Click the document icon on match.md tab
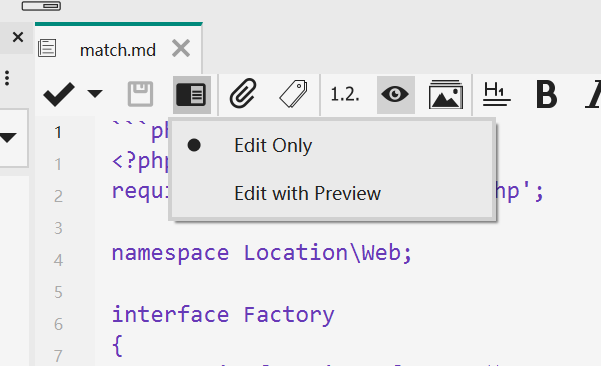 point(47,48)
